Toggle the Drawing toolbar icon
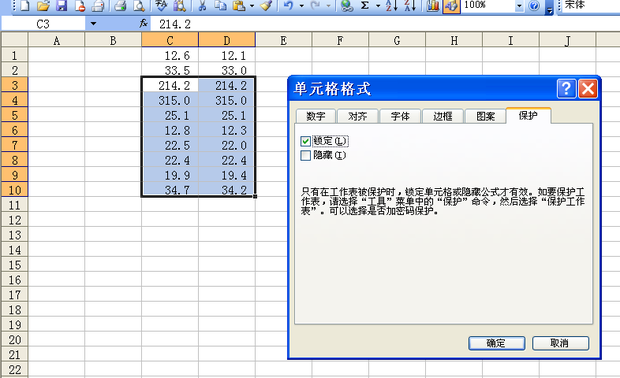 point(451,5)
